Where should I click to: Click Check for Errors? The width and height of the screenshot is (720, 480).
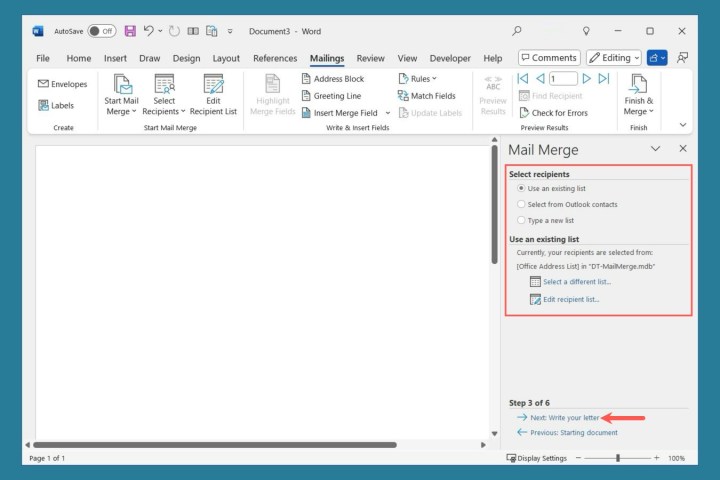coord(558,113)
